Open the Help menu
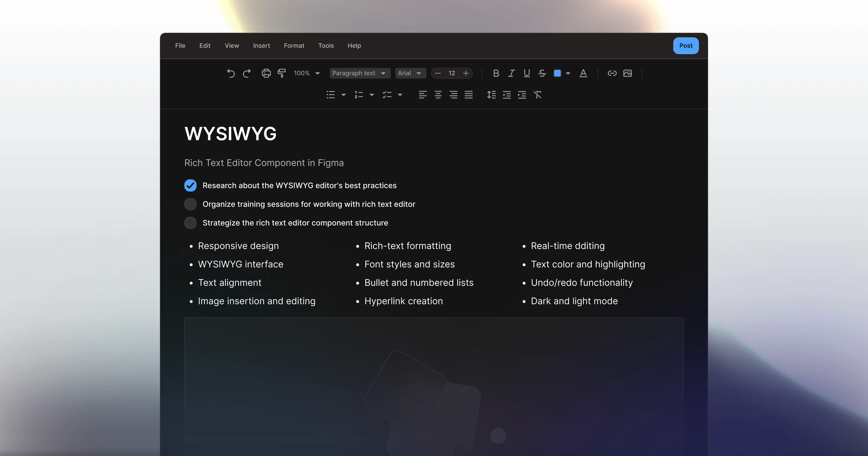The height and width of the screenshot is (456, 868). coord(354,46)
